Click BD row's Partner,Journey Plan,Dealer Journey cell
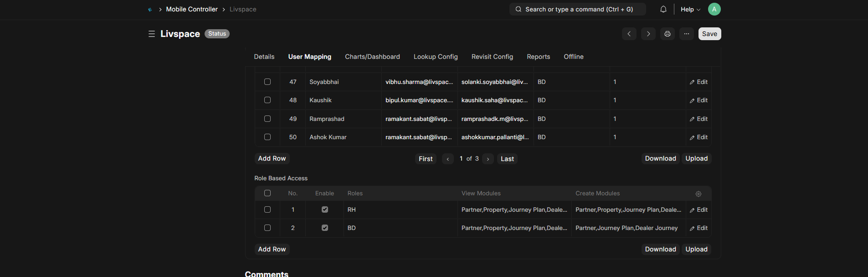This screenshot has height=277, width=868. (x=629, y=228)
